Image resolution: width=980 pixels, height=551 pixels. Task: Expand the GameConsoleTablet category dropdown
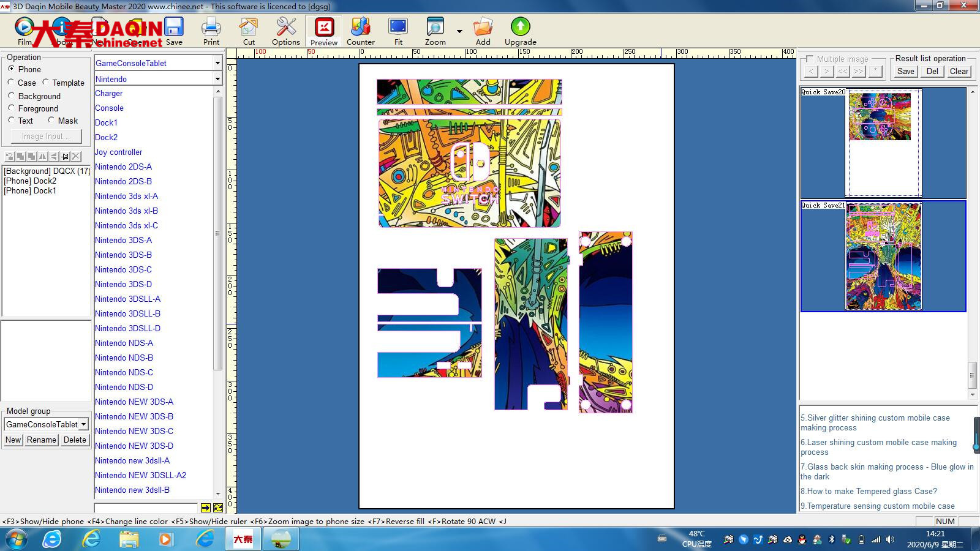pyautogui.click(x=217, y=63)
